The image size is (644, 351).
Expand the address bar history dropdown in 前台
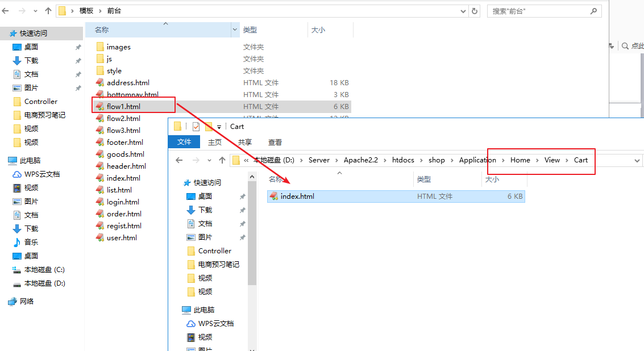(x=463, y=11)
